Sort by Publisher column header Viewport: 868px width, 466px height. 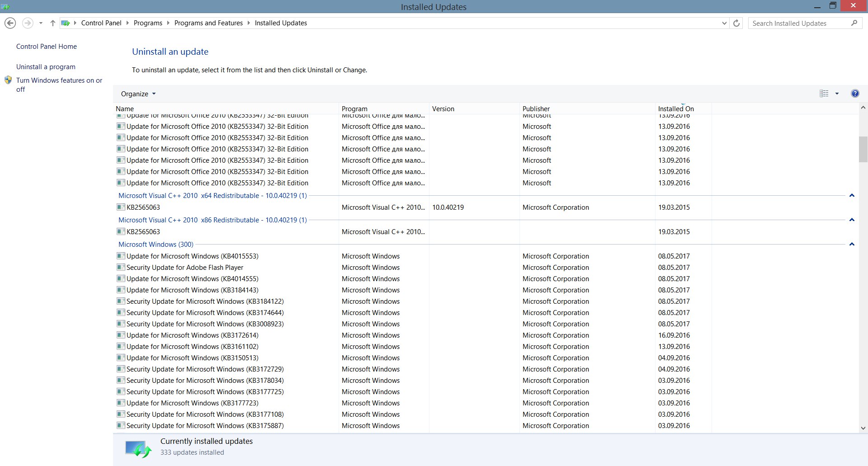point(587,108)
